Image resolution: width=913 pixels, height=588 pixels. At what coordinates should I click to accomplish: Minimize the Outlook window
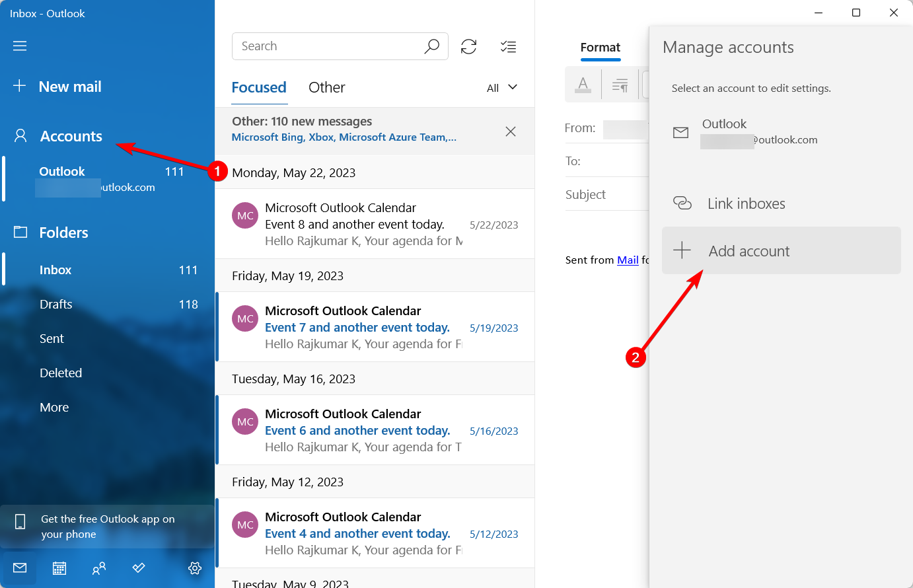tap(819, 13)
